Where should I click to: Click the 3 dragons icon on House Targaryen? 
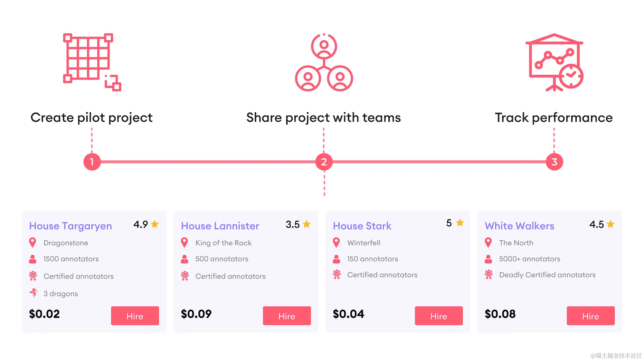coord(33,293)
